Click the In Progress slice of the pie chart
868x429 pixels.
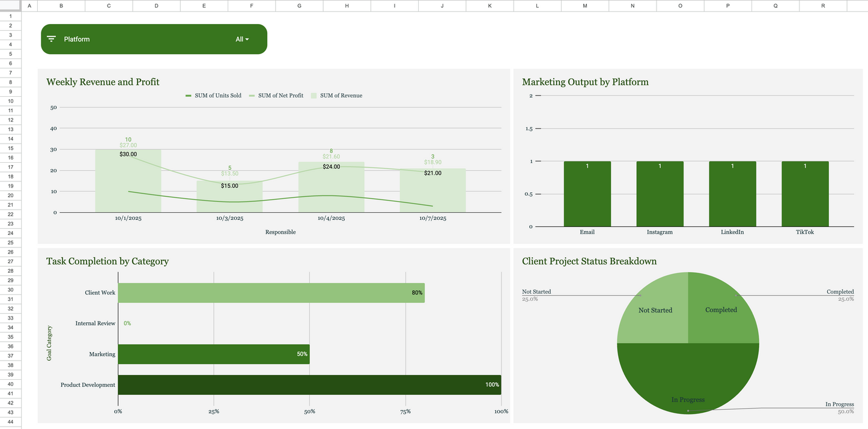pyautogui.click(x=688, y=385)
